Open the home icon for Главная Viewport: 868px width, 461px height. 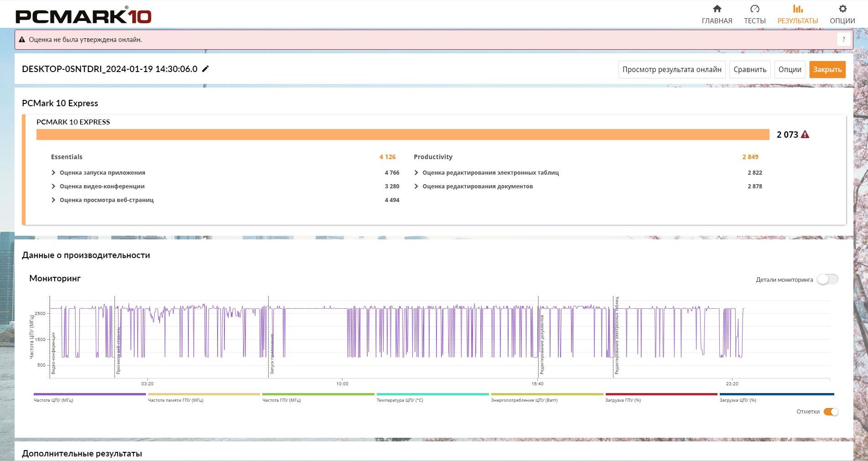(717, 9)
